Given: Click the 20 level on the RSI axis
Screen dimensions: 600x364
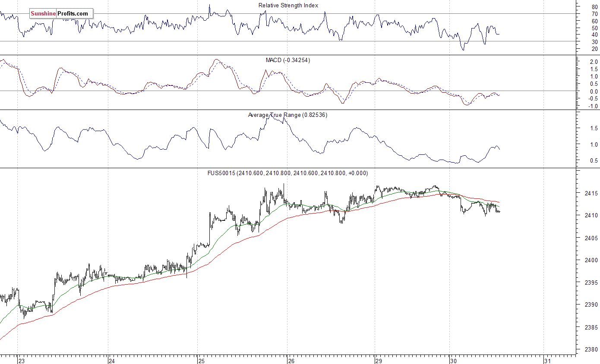Looking at the screenshot, I should coord(594,49).
